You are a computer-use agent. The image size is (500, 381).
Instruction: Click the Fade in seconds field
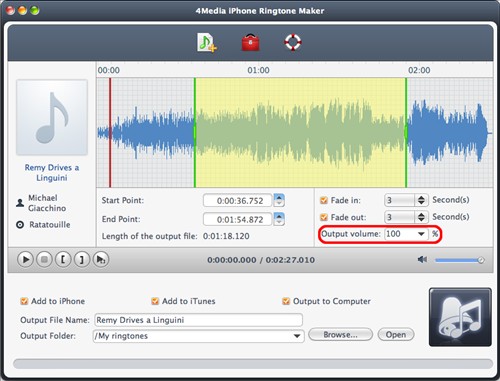[400, 200]
